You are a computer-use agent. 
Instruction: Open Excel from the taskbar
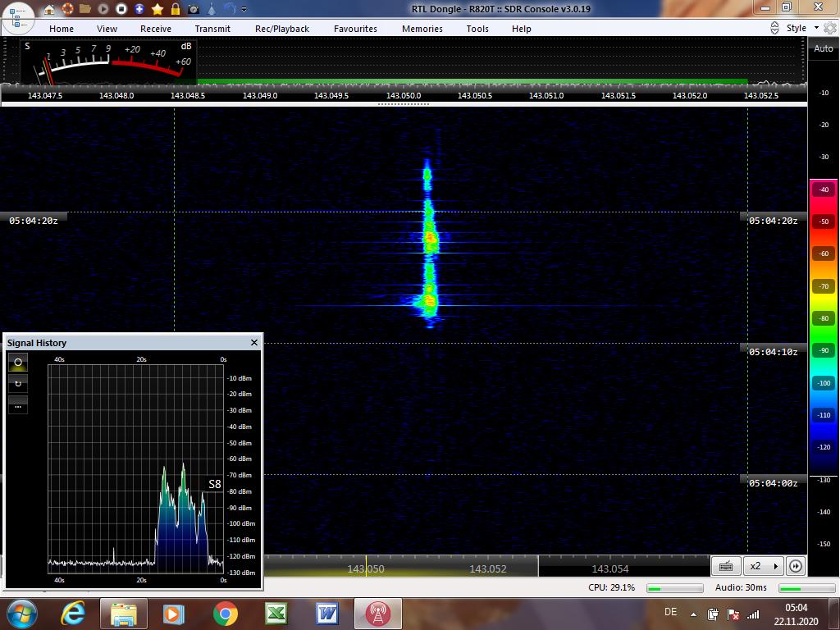point(276,614)
